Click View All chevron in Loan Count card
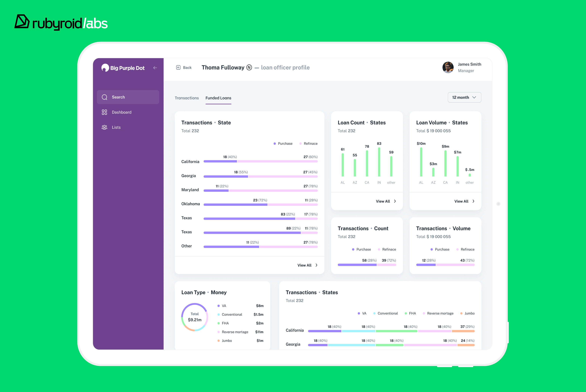Screen dimensions: 586x392 pyautogui.click(x=395, y=201)
